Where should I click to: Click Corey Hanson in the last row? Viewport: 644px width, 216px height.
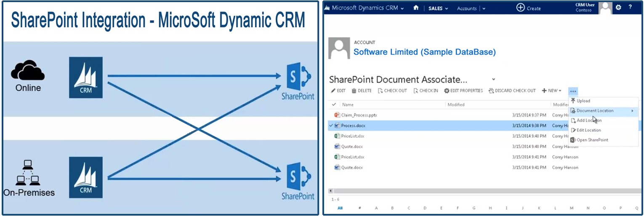coord(565,168)
